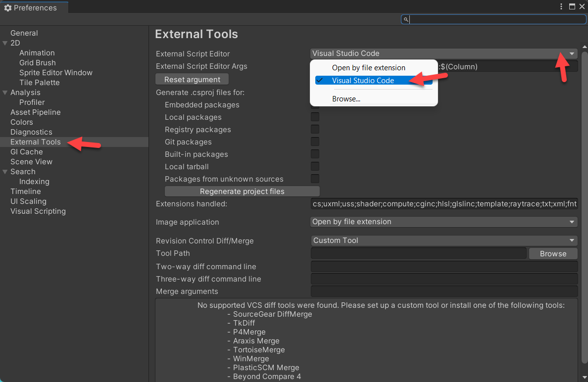Open the Image application dropdown
The height and width of the screenshot is (382, 588).
click(443, 222)
